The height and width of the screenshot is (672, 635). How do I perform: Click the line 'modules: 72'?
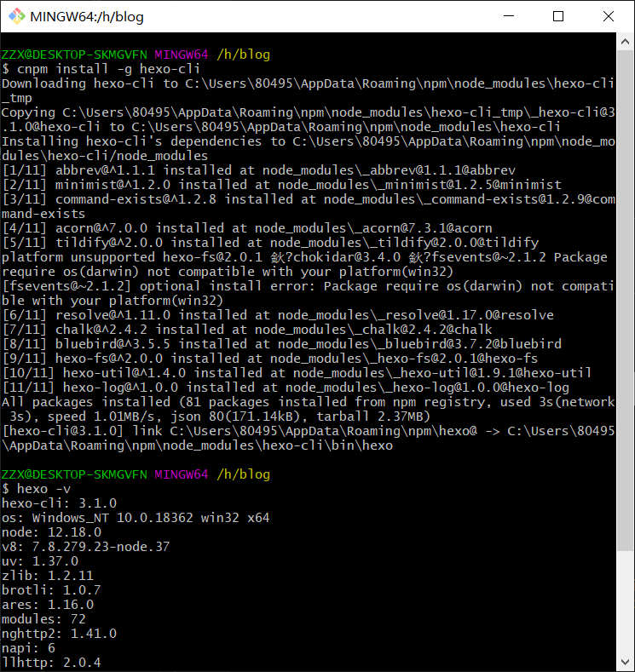pyautogui.click(x=43, y=619)
